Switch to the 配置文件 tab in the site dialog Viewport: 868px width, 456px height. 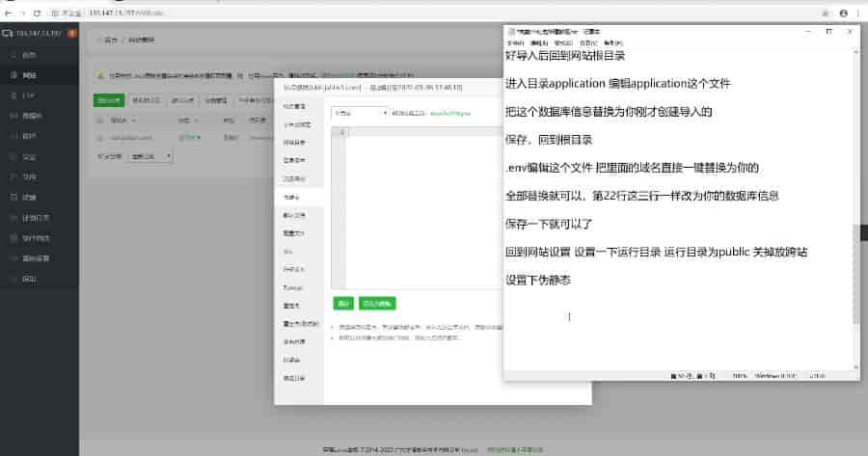(x=293, y=233)
